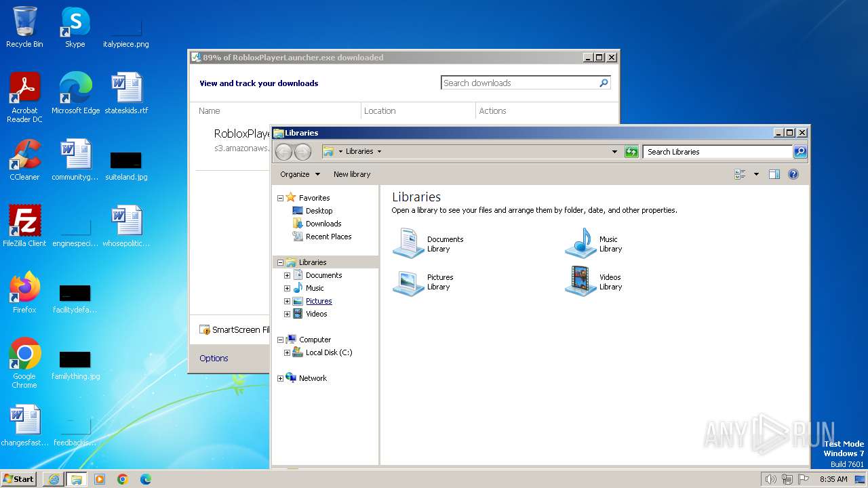Open the Help question mark button
The image size is (868, 488).
pos(793,174)
